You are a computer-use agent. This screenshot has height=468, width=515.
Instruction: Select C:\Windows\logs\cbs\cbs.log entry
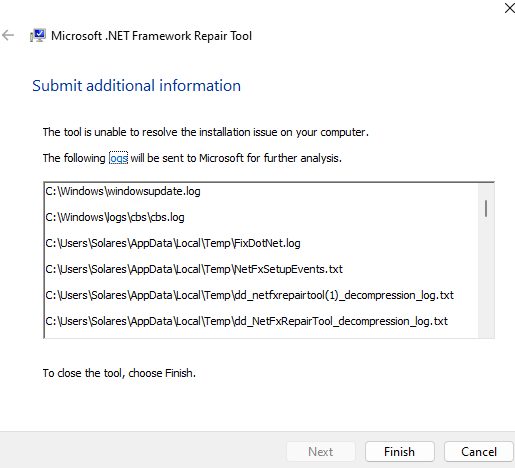pyautogui.click(x=115, y=217)
